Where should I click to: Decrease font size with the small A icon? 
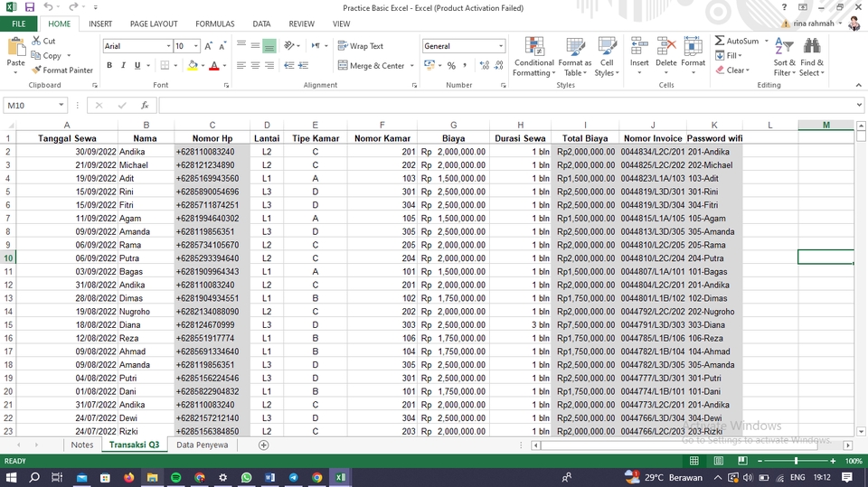222,46
